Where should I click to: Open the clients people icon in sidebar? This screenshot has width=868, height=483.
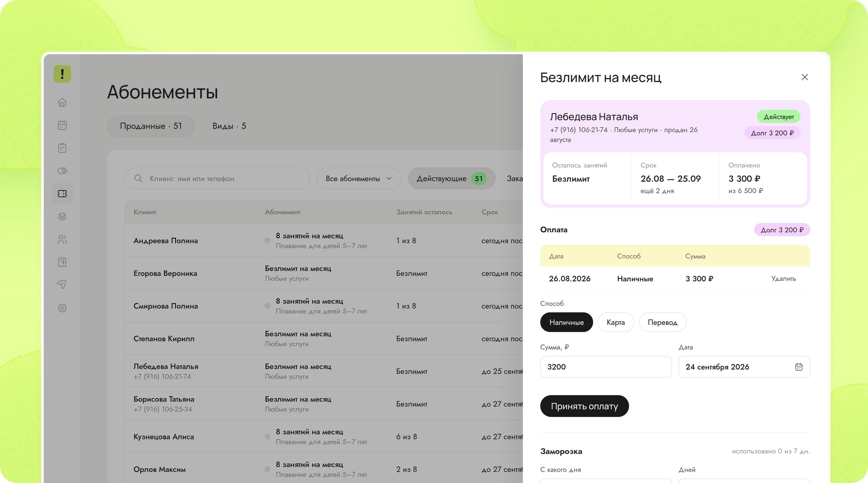[x=62, y=239]
